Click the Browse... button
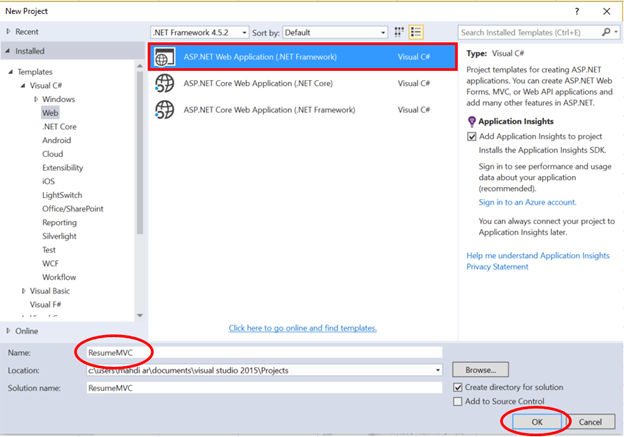The width and height of the screenshot is (624, 437). click(x=480, y=370)
